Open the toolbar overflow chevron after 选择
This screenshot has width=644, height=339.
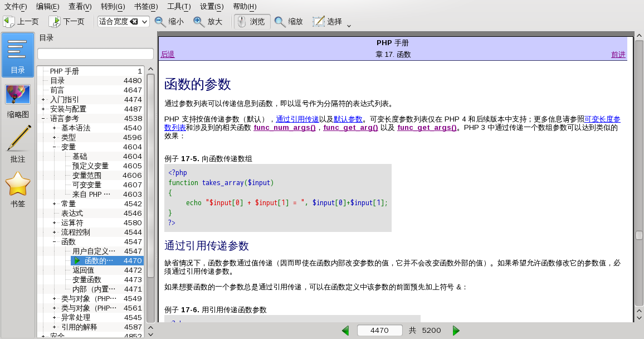tap(349, 26)
